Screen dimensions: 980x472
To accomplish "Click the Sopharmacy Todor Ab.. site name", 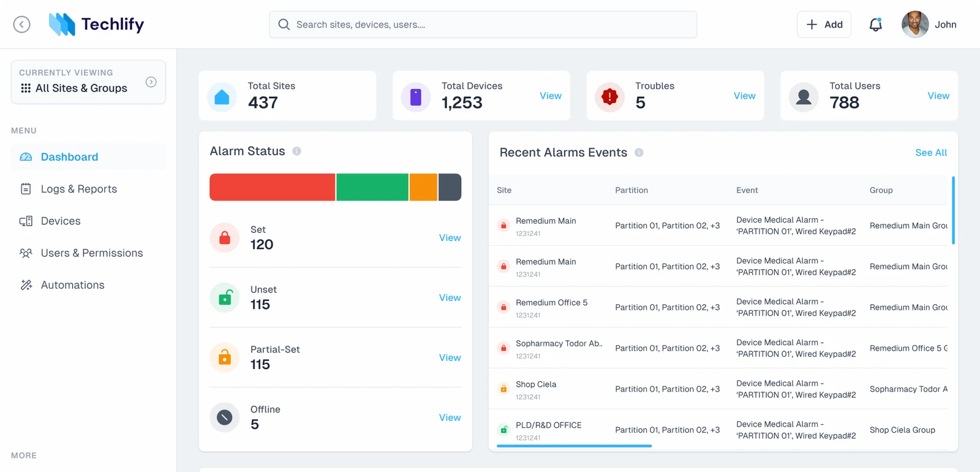I will 559,343.
